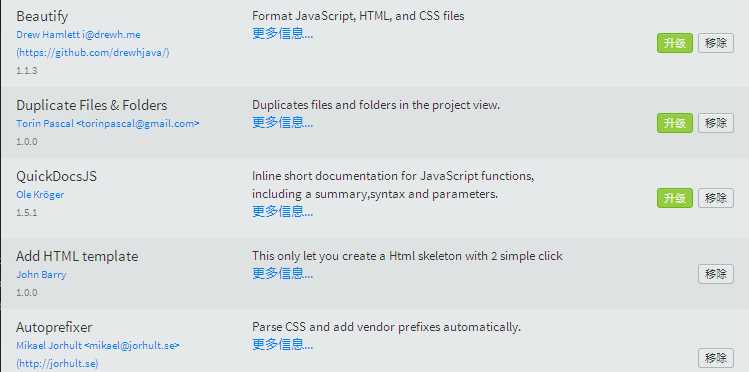Viewport: 749px width, 372px height.
Task: Select the Beautify extension title
Action: coord(42,17)
